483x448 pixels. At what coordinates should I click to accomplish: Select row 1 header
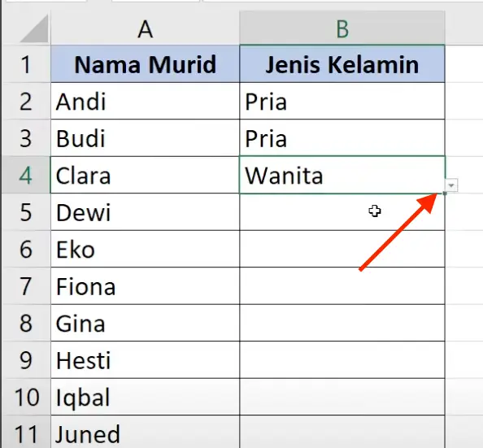(26, 63)
